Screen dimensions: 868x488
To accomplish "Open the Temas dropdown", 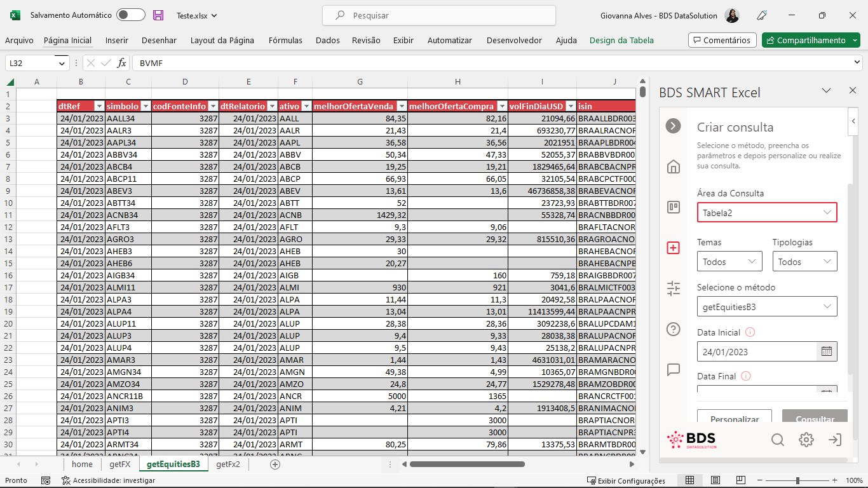I will [x=729, y=262].
